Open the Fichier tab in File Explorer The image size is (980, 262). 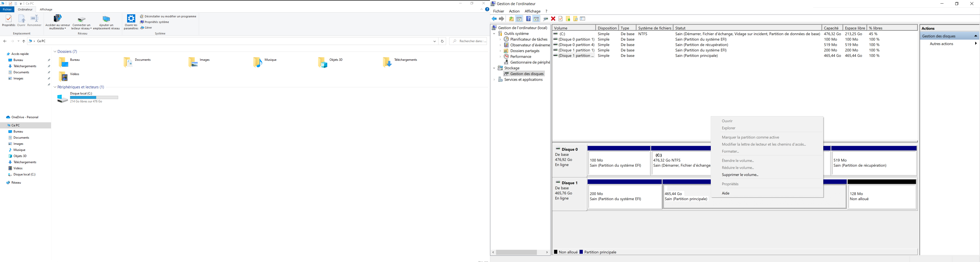click(x=7, y=9)
